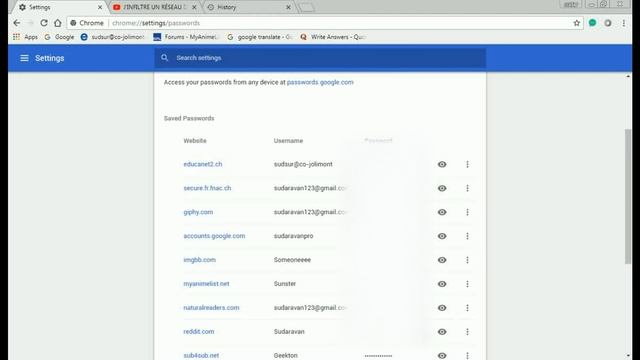Select username Someoneeee
The image size is (640, 360).
[x=292, y=260]
